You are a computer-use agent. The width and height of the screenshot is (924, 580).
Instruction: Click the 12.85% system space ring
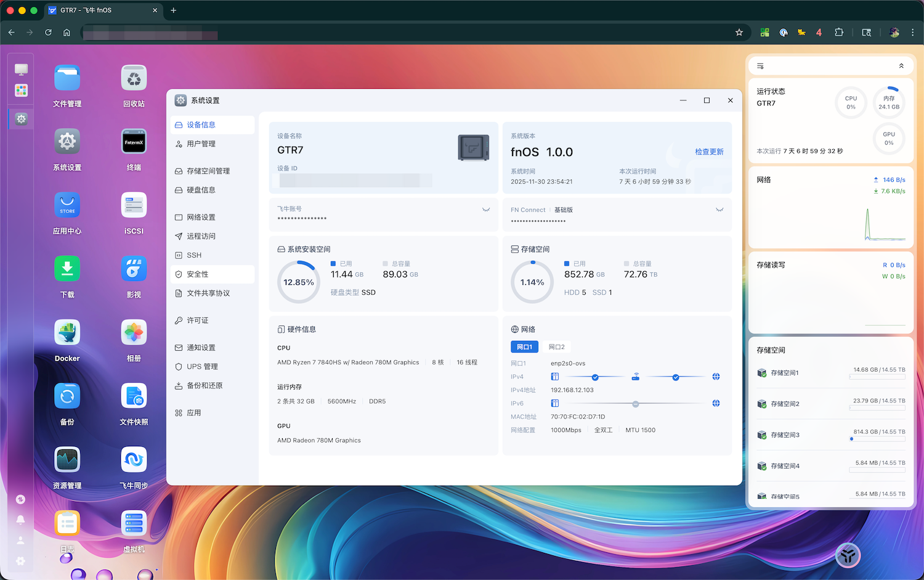[x=299, y=282]
